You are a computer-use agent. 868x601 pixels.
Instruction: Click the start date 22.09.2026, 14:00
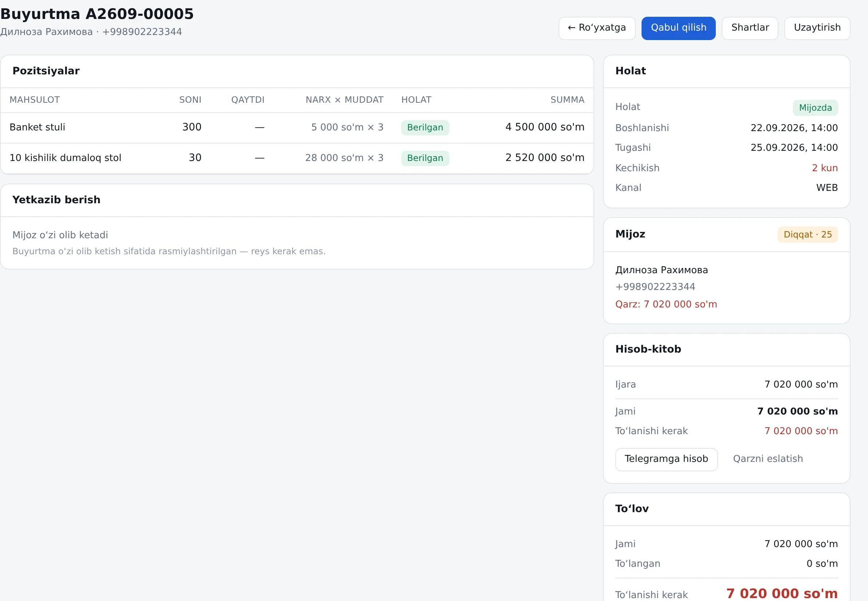794,128
